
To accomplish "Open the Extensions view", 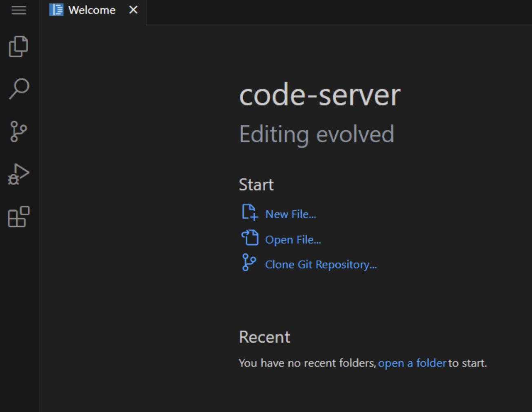I will (19, 217).
